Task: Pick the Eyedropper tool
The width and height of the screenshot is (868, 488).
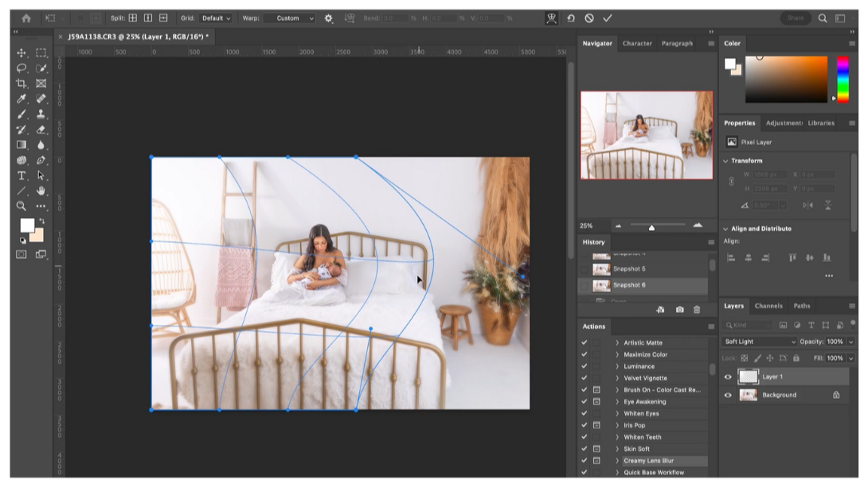Action: tap(22, 99)
